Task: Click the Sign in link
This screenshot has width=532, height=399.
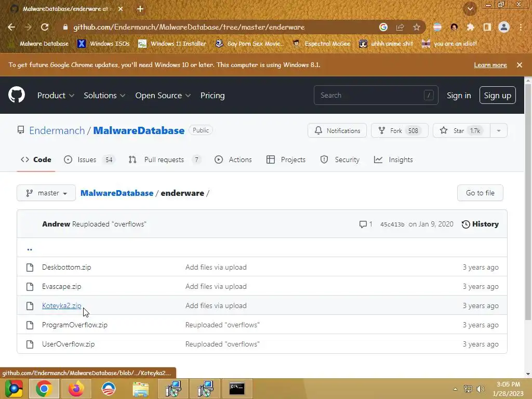Action: tap(459, 96)
